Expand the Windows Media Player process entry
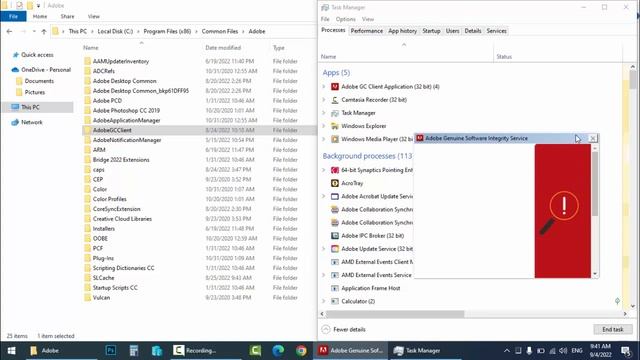 (x=324, y=139)
